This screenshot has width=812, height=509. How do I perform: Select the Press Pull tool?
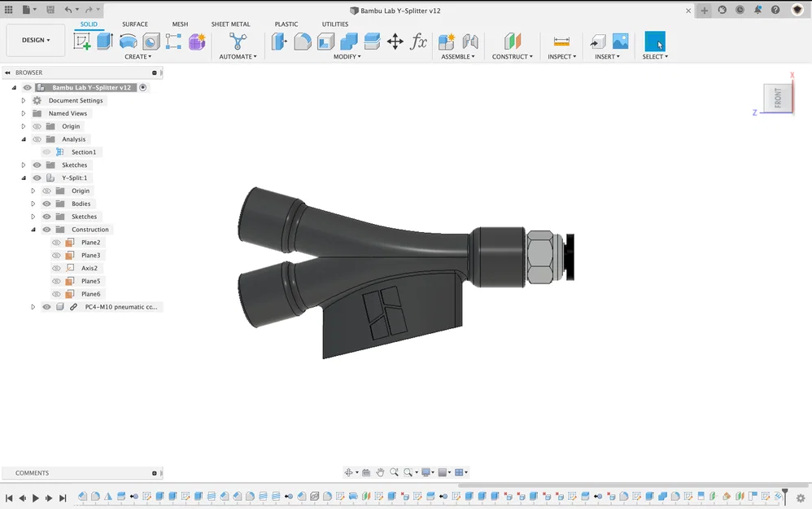click(279, 42)
